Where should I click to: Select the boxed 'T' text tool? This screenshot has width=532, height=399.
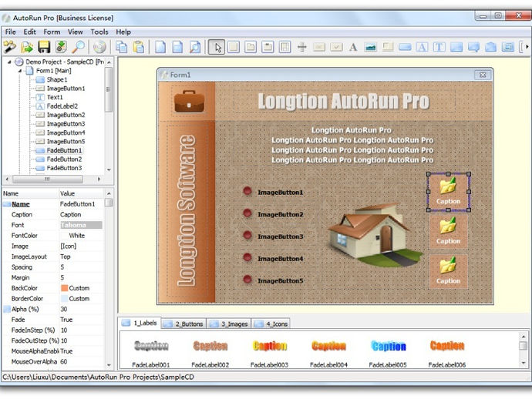pyautogui.click(x=439, y=47)
